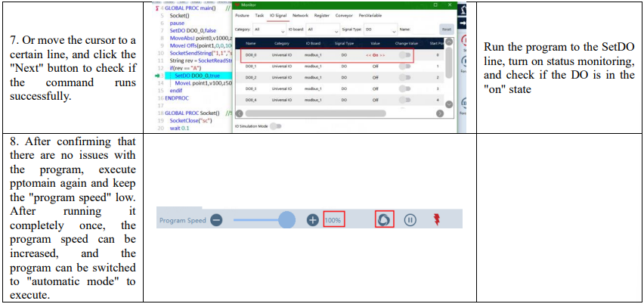
Task: Pause the program with the pause icon
Action: point(410,220)
